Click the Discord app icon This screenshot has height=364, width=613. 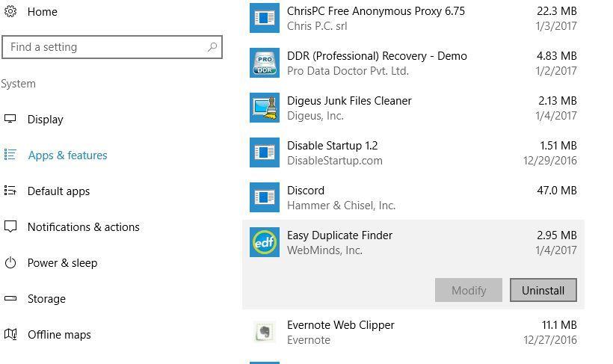tap(265, 197)
